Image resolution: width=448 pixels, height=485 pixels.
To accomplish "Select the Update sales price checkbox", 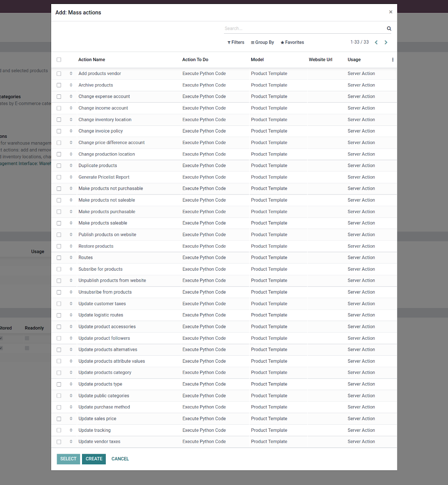I will coord(59,419).
